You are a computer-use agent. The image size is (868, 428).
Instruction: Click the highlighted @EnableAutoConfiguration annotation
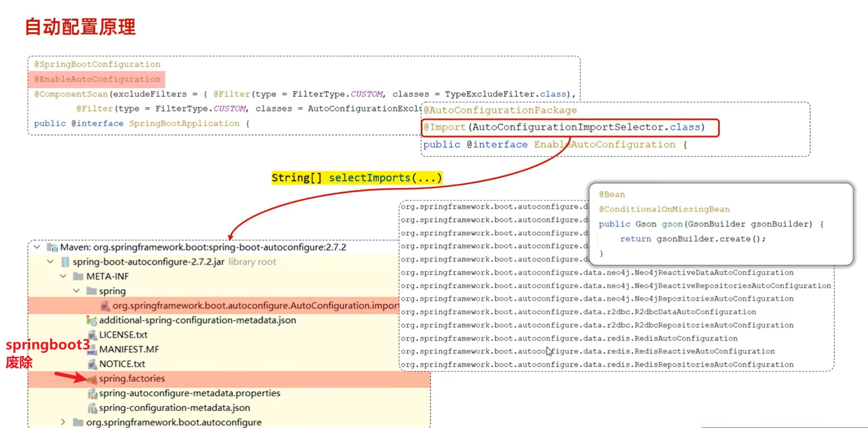point(97,79)
